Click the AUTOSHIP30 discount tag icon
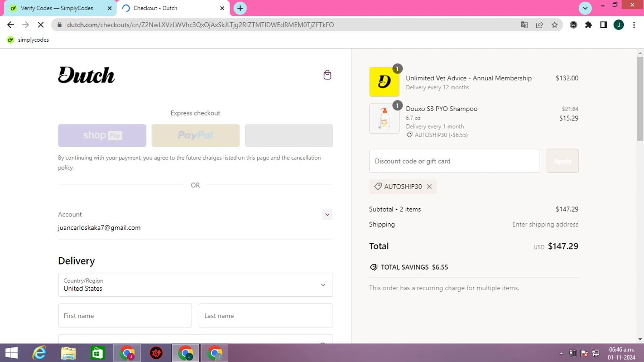 378,186
